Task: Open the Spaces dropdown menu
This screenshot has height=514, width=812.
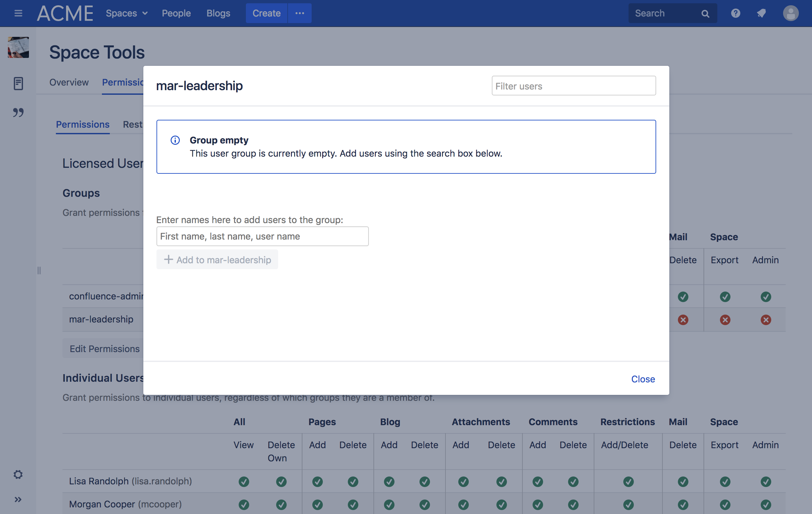Action: [127, 13]
